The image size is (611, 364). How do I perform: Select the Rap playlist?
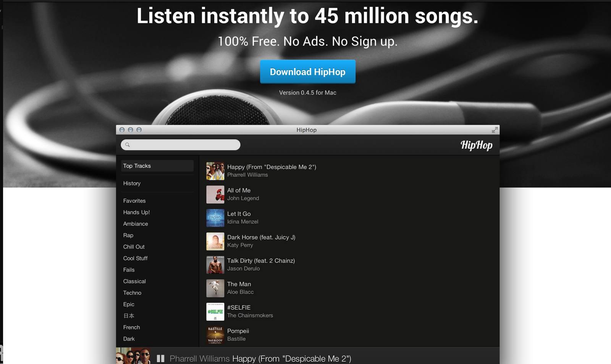[128, 235]
